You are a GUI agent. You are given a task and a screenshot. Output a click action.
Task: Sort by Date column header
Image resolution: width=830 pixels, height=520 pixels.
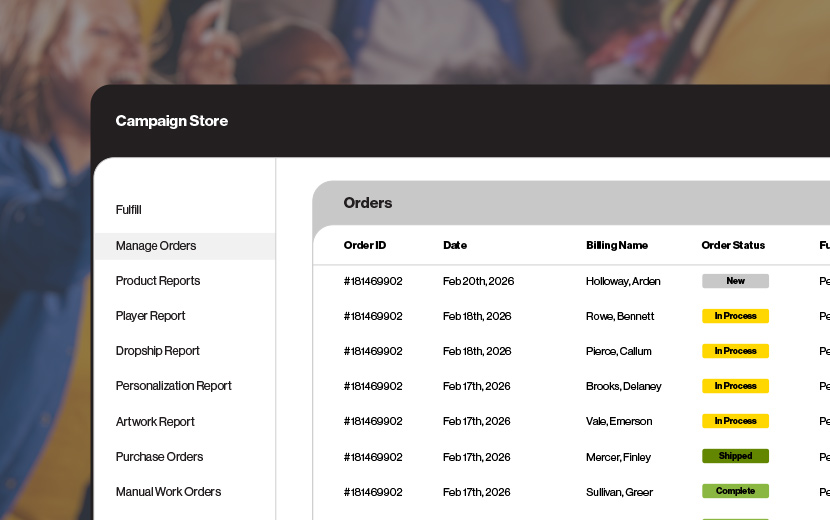(455, 245)
